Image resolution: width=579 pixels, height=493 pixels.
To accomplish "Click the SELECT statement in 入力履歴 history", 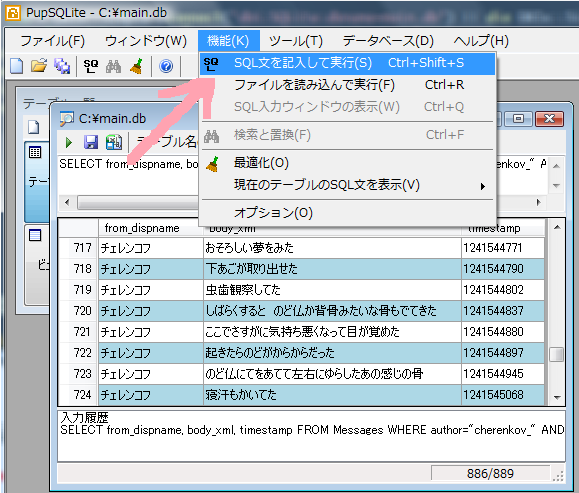I will [312, 430].
